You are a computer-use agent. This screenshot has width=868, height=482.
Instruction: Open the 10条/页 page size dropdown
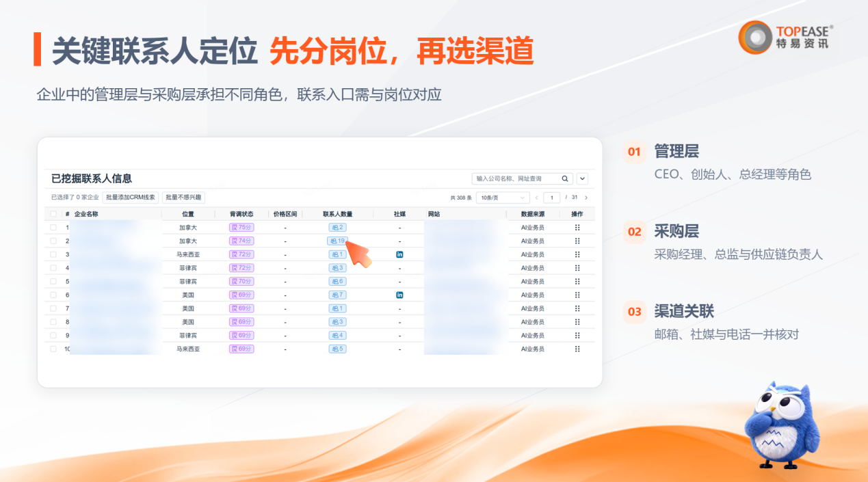tap(503, 198)
